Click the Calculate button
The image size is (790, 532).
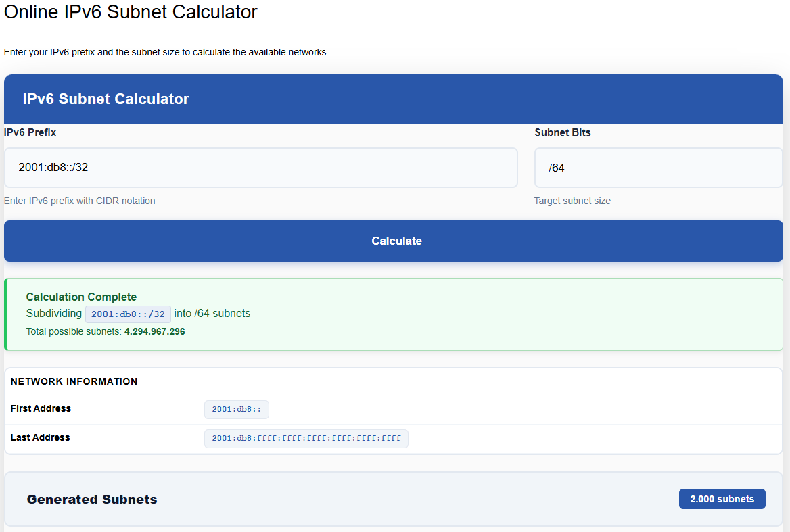point(395,241)
